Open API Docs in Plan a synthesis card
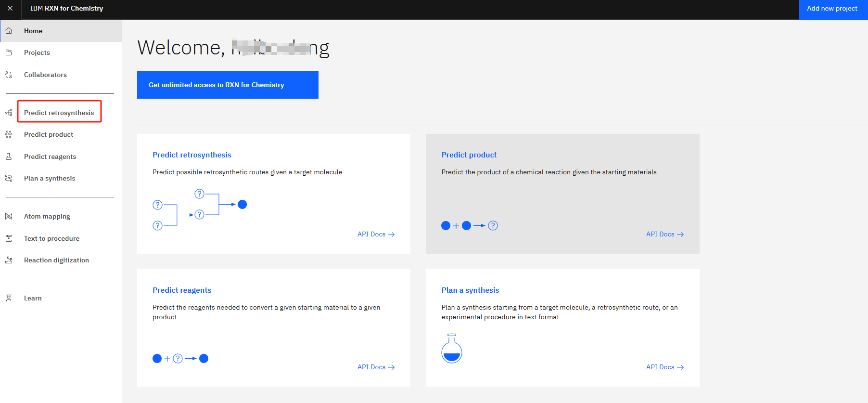The width and height of the screenshot is (868, 403). point(665,367)
